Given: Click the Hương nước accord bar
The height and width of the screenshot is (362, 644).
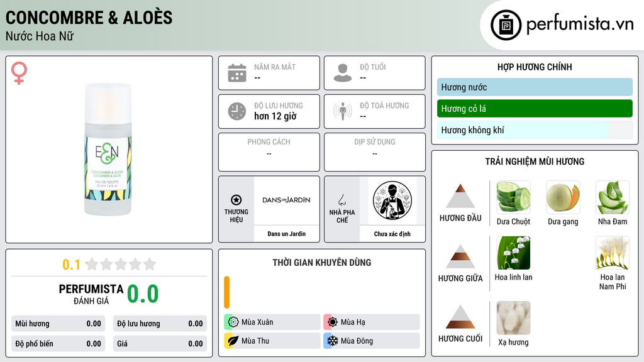Looking at the screenshot, I should pos(535,87).
